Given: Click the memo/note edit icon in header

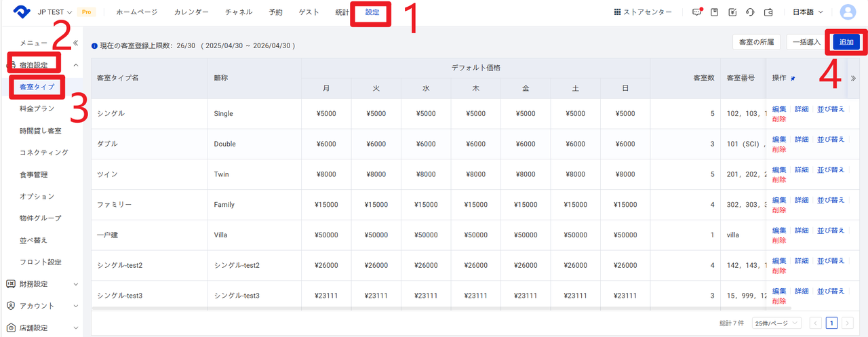Looking at the screenshot, I should point(732,12).
